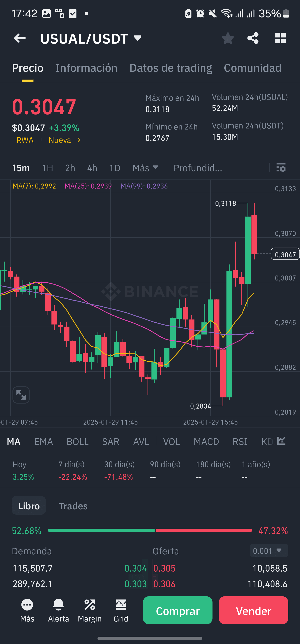Tap ask quantity 110,408.6
The width and height of the screenshot is (300, 644).
click(x=267, y=584)
